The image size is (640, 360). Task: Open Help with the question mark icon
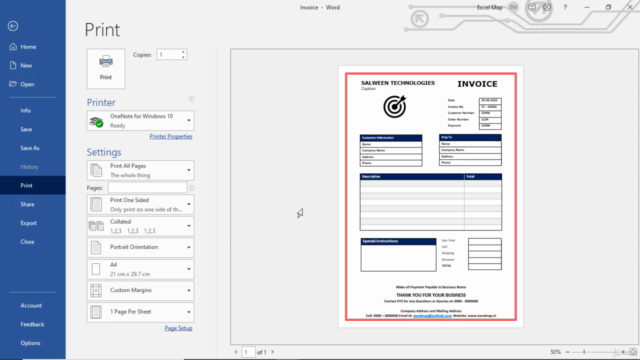[565, 7]
